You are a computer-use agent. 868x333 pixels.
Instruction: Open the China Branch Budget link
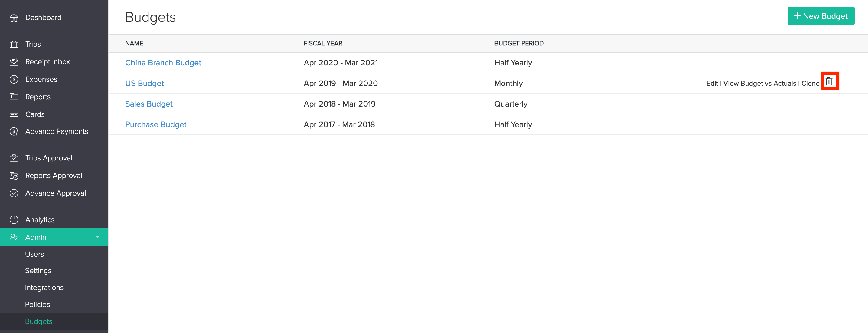click(163, 63)
